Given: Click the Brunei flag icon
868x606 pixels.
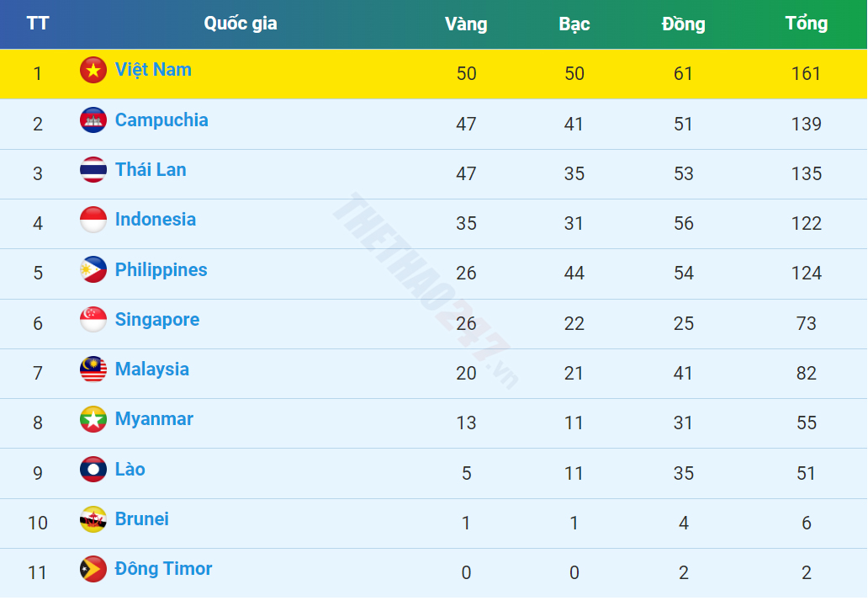Looking at the screenshot, I should [x=93, y=519].
